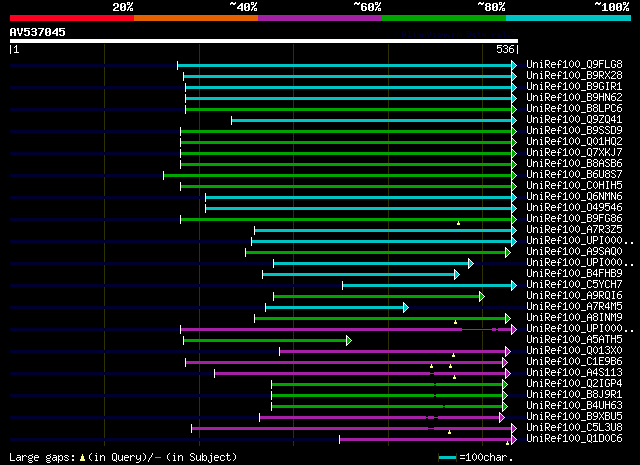Click the cyan arrowhead ending the B4FHB9 alignment

(457, 274)
